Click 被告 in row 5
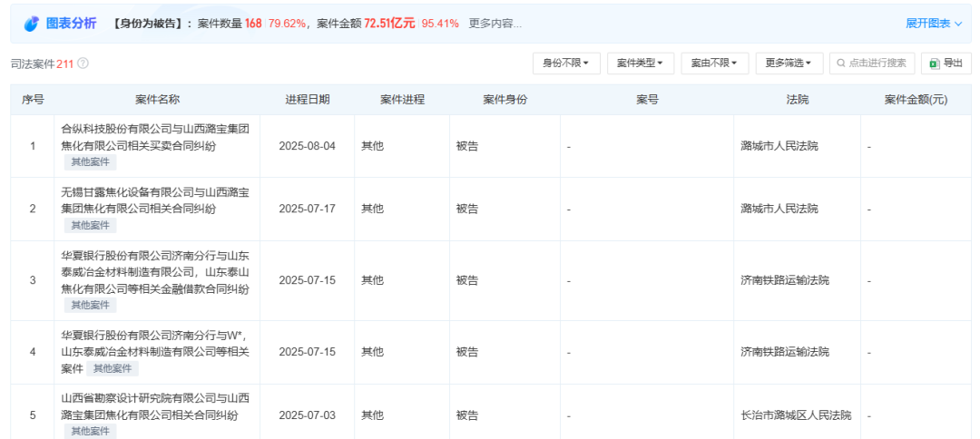This screenshot has width=980, height=439. [467, 415]
